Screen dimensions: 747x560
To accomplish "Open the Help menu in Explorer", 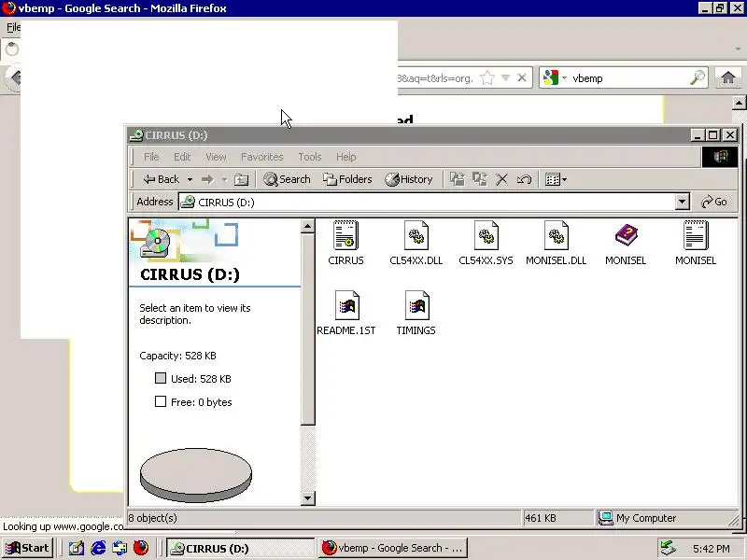I will (x=345, y=157).
